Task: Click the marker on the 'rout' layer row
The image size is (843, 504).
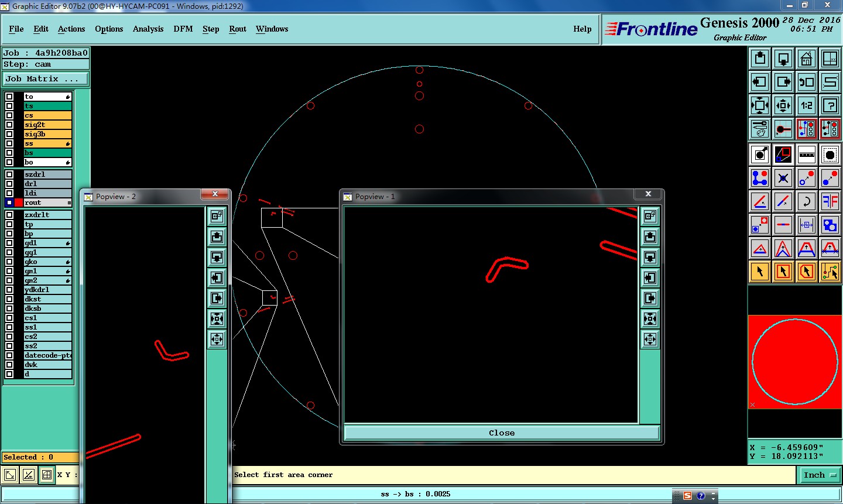Action: click(69, 203)
